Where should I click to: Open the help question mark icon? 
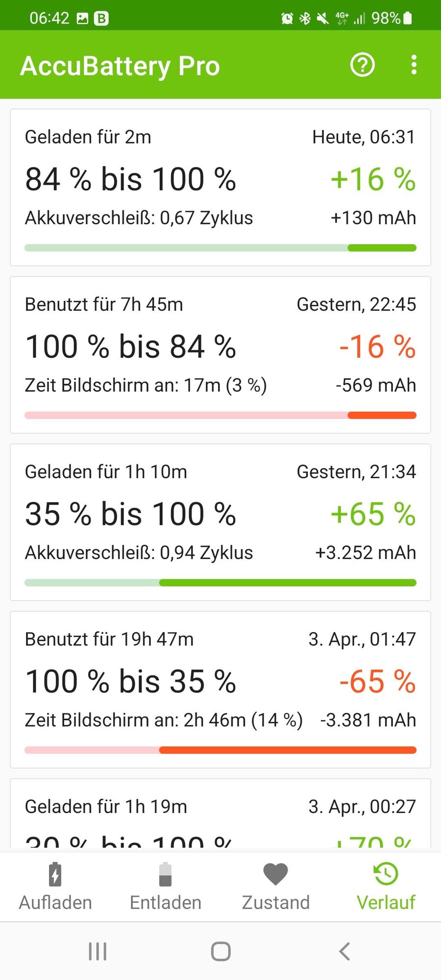click(363, 65)
